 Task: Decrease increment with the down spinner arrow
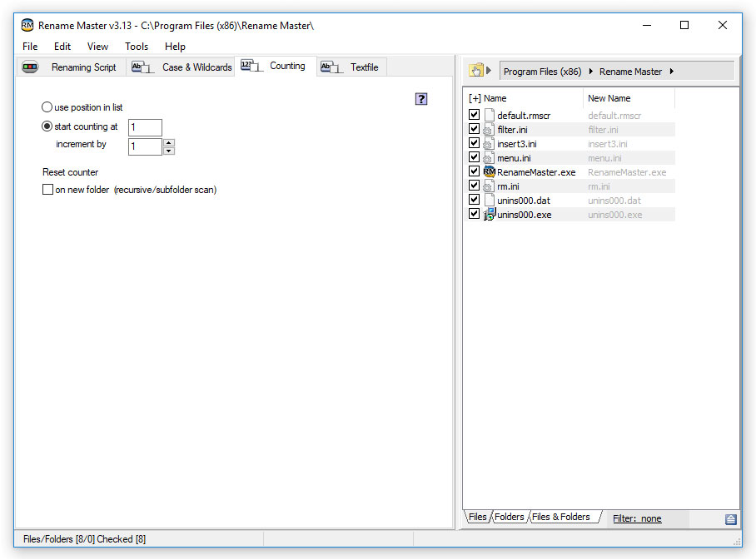coord(169,151)
